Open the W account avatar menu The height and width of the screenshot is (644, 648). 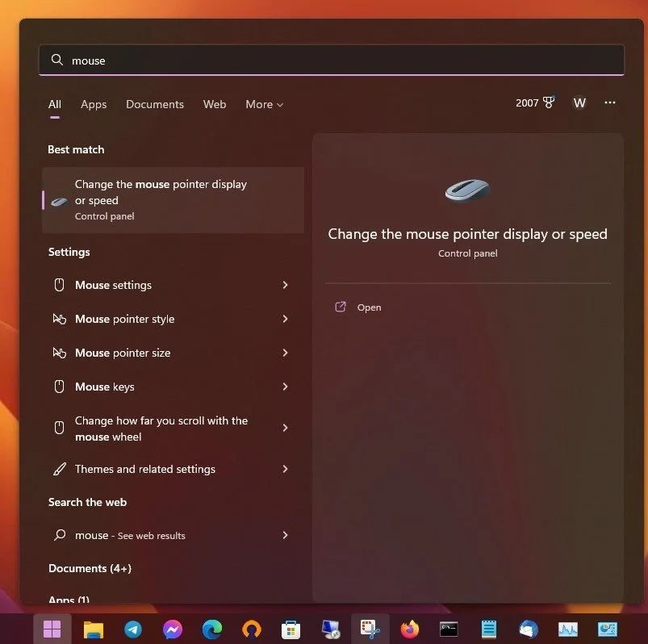coord(579,103)
